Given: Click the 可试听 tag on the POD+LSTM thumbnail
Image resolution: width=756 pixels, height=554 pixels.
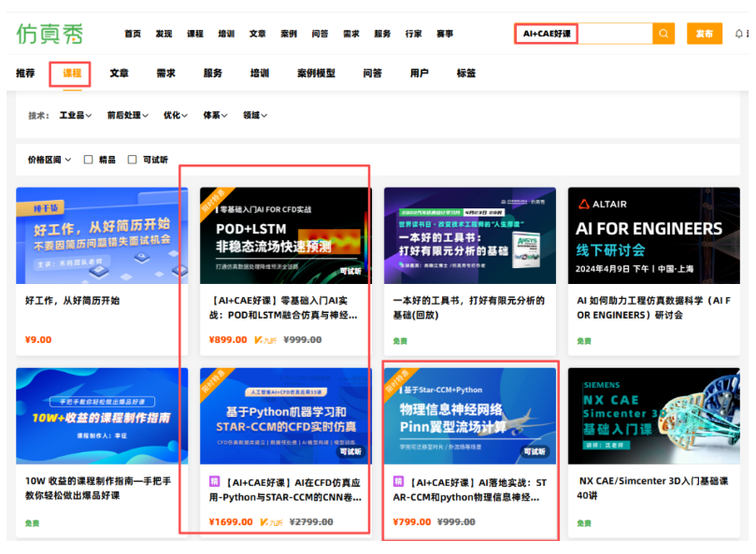Looking at the screenshot, I should 350,271.
